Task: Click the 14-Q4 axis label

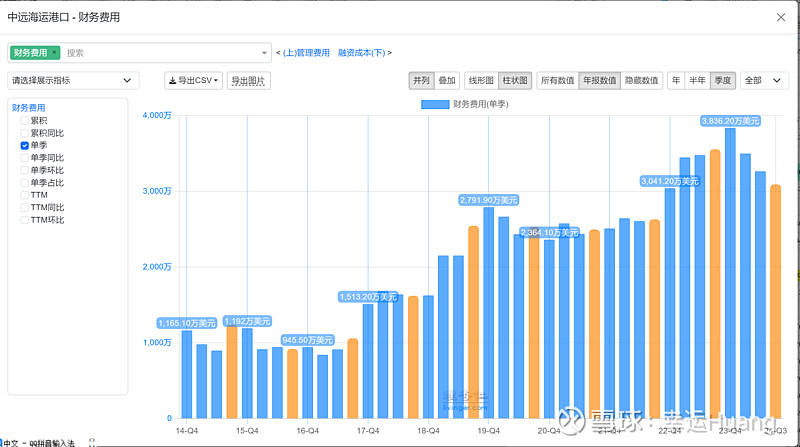Action: point(187,431)
